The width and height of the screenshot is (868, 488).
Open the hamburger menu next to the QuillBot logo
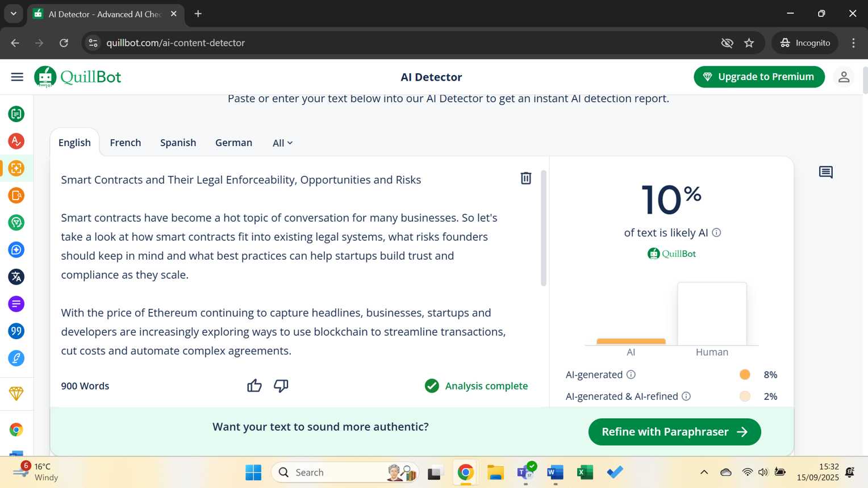click(x=17, y=77)
